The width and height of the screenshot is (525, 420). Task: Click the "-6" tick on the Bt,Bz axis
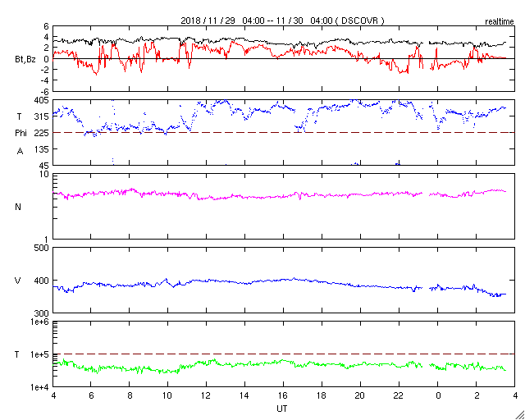pos(44,91)
